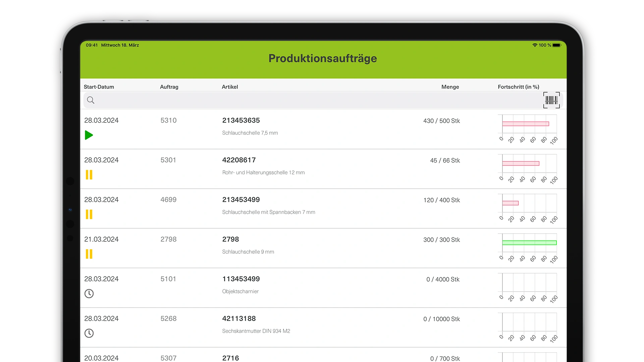
Task: Click the clock icon on order 5268
Action: pos(89,333)
